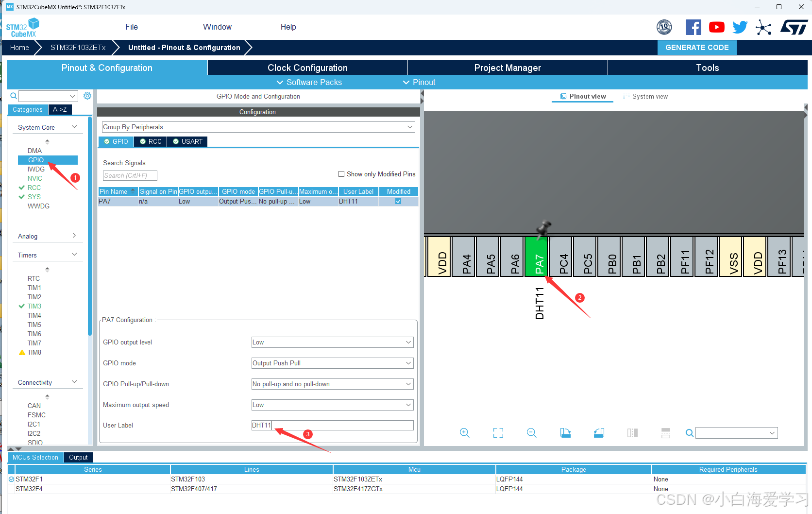Switch to System view
Screen dimensions: 812x514
point(645,96)
